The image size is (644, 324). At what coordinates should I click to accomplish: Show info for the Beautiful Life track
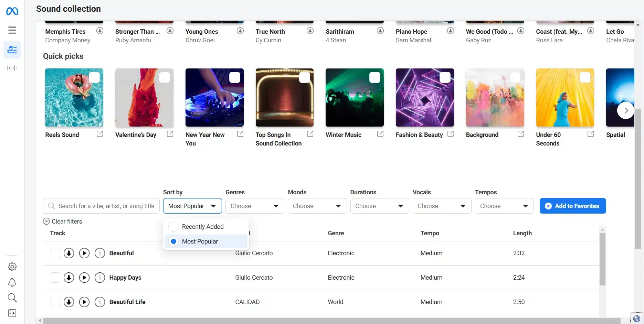click(x=100, y=302)
